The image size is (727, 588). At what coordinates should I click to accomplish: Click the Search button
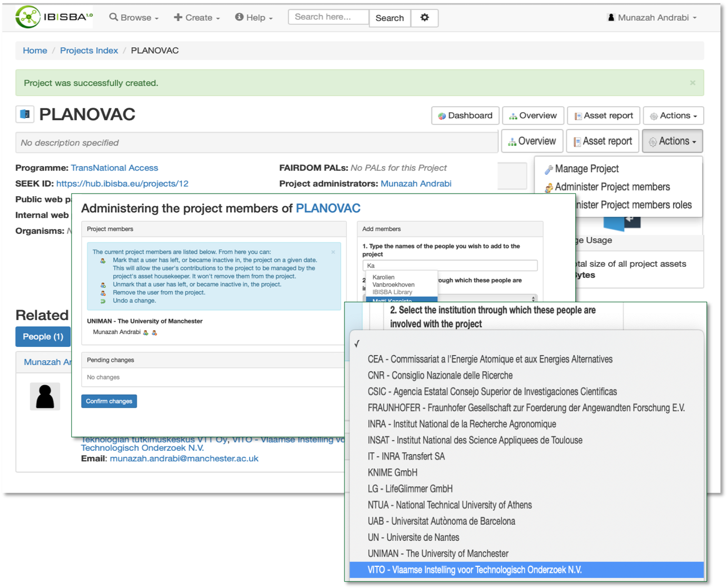(x=390, y=18)
